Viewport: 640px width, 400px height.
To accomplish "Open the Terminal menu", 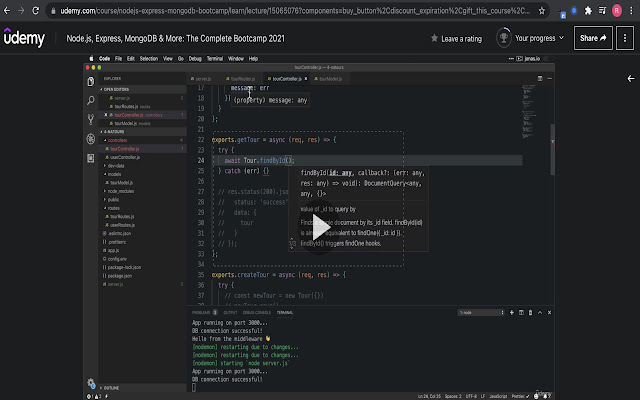I will (215, 59).
